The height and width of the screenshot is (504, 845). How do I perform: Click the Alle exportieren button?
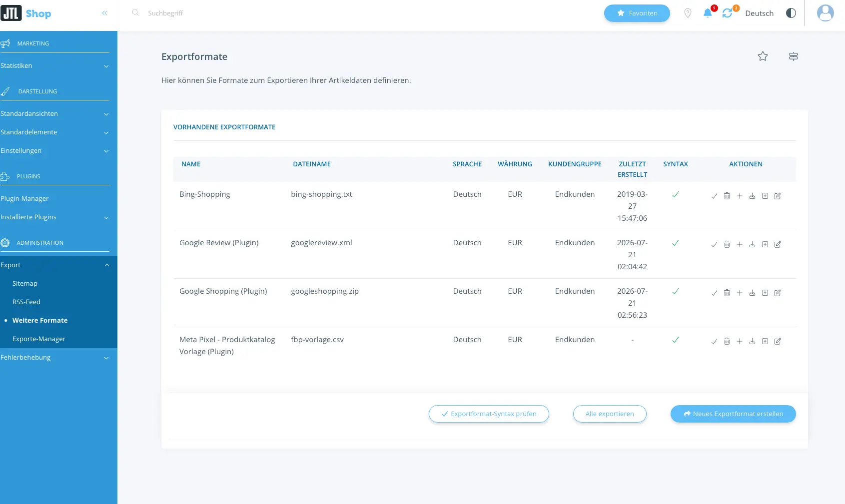click(x=610, y=414)
